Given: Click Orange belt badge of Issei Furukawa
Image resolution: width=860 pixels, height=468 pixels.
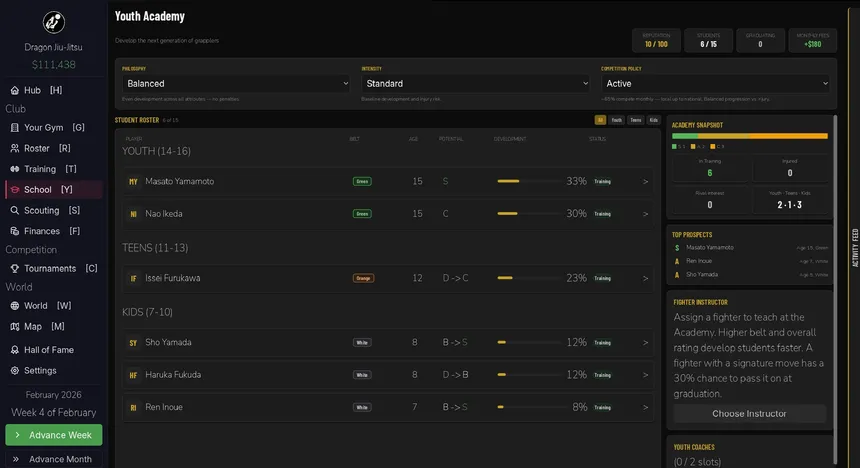Looking at the screenshot, I should tap(363, 278).
